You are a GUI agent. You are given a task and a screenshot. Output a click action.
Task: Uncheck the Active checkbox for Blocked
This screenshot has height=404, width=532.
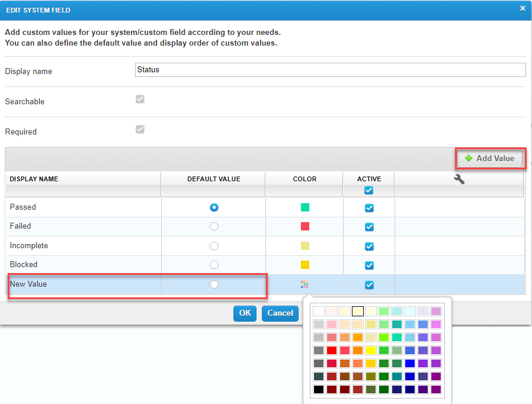[x=369, y=265]
